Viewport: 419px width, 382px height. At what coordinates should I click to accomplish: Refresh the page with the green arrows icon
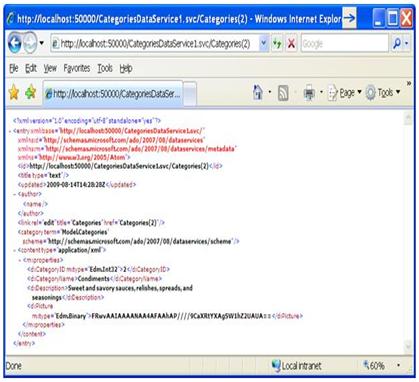click(277, 43)
